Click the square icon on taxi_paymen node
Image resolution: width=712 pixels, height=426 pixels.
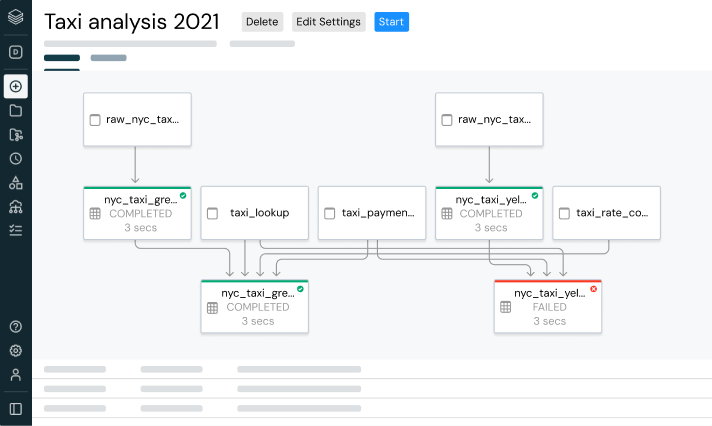329,213
